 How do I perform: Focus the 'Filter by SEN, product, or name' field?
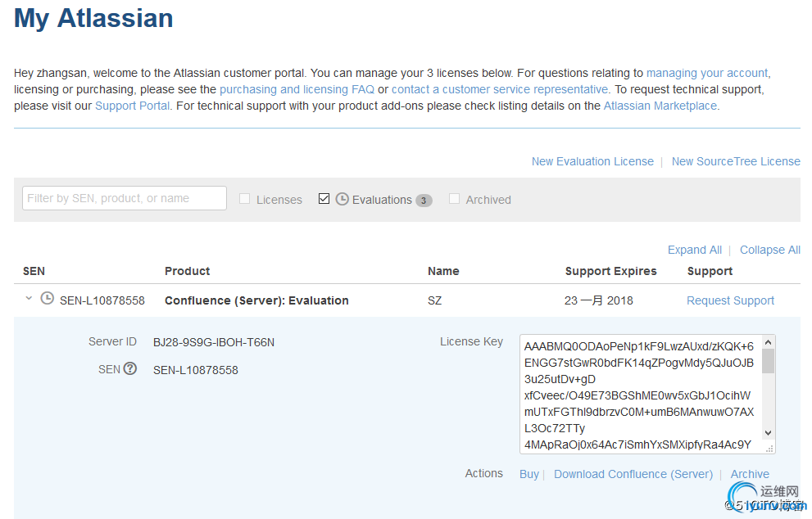click(125, 198)
